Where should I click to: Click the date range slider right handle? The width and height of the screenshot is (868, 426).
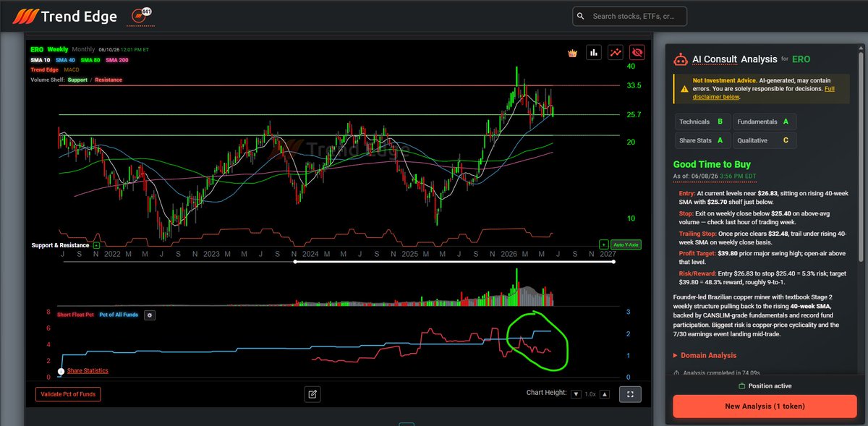pos(614,262)
